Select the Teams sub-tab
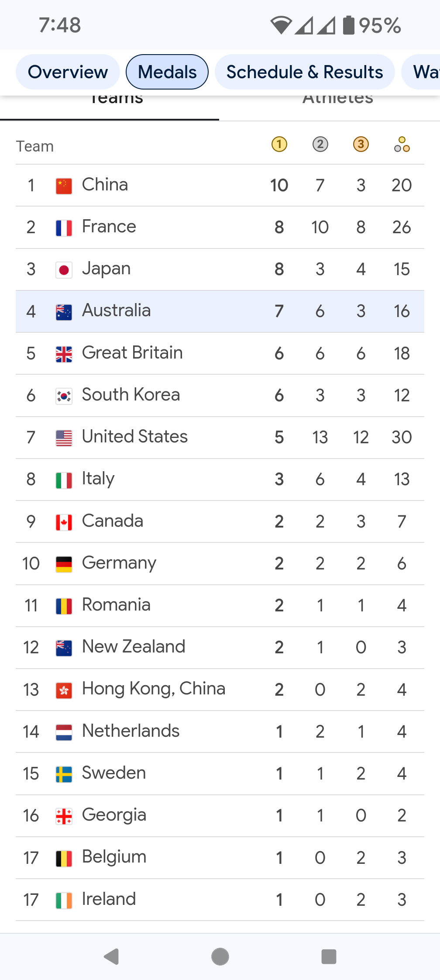This screenshot has height=980, width=440. 116,100
